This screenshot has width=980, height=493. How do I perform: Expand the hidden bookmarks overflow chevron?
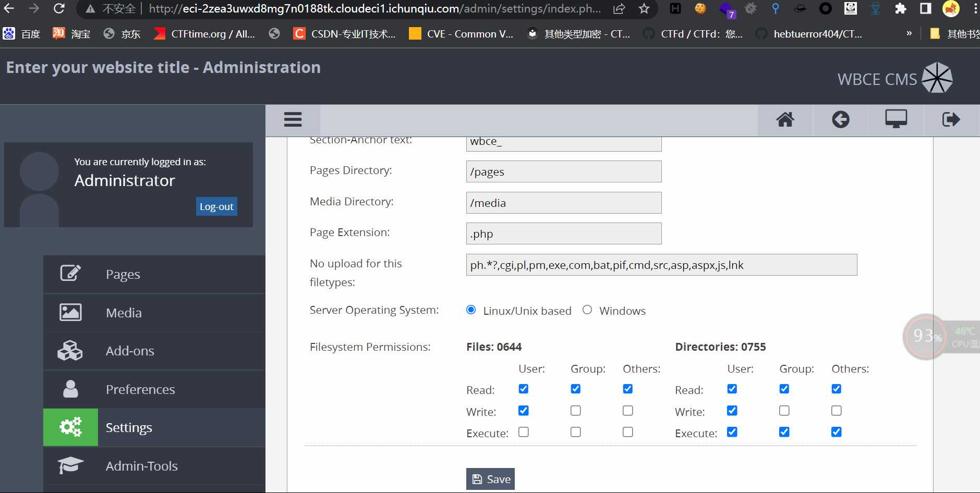tap(909, 33)
